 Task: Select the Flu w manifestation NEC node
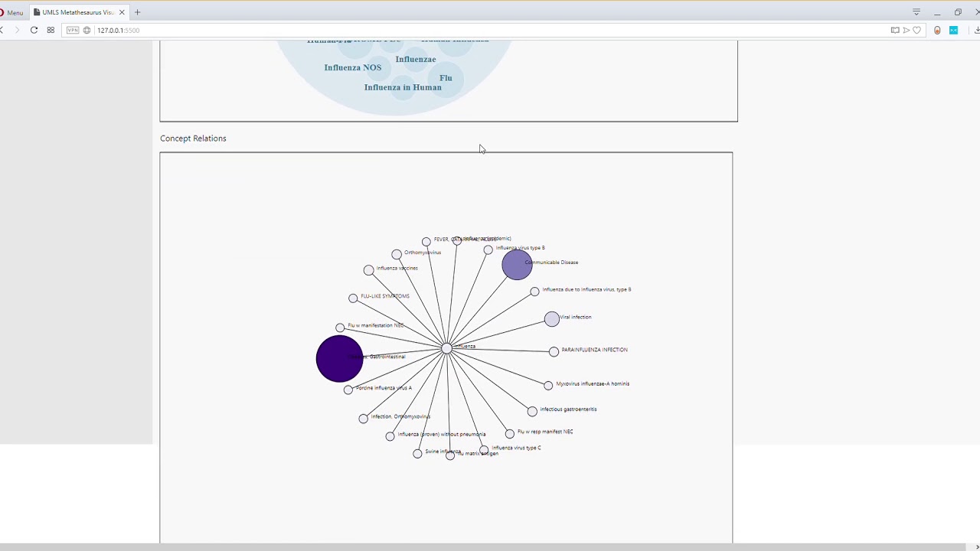tap(340, 328)
